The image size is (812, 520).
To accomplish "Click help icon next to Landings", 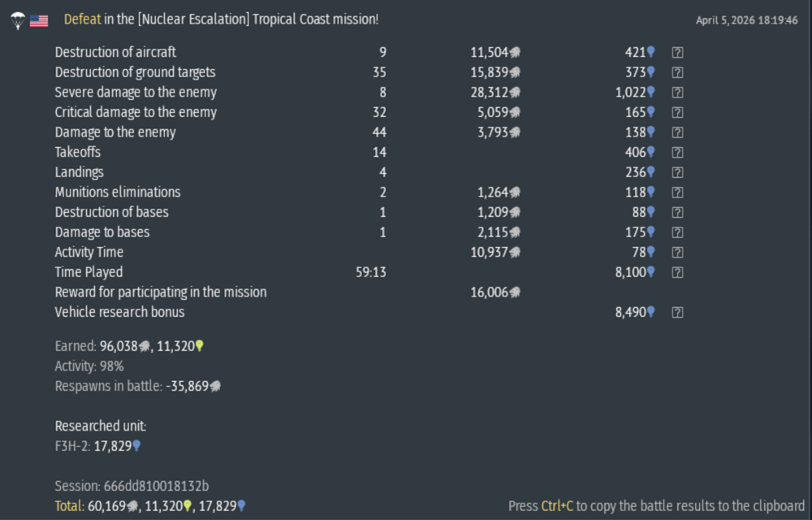I will pos(677,172).
